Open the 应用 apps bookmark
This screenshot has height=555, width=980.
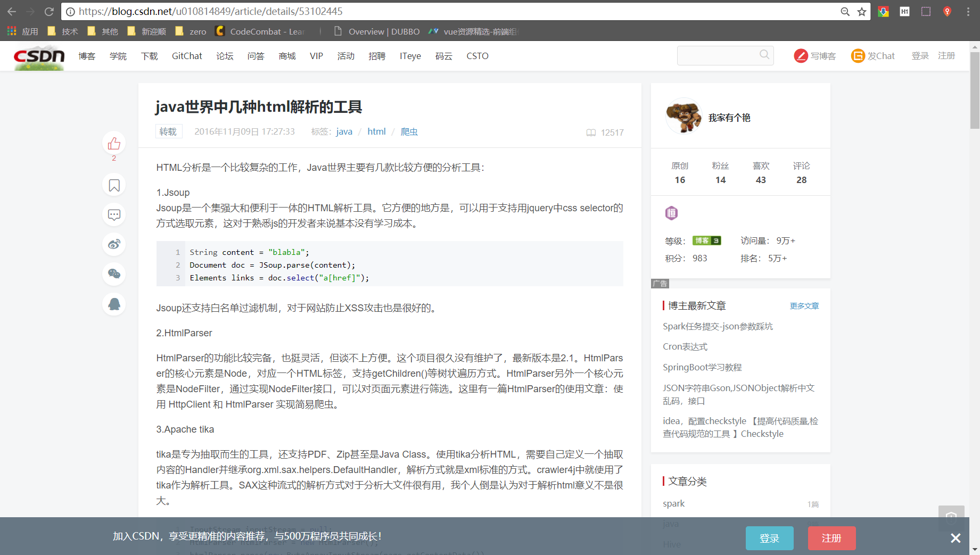tap(23, 31)
